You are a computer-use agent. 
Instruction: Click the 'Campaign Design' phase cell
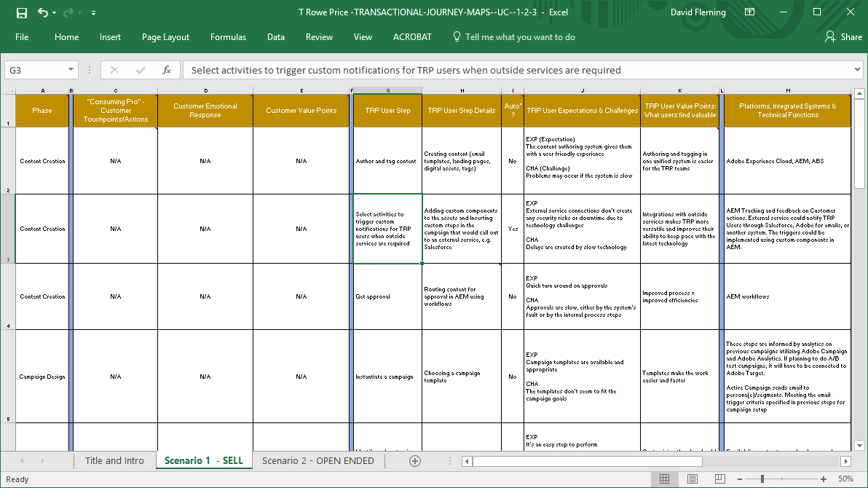click(x=43, y=377)
